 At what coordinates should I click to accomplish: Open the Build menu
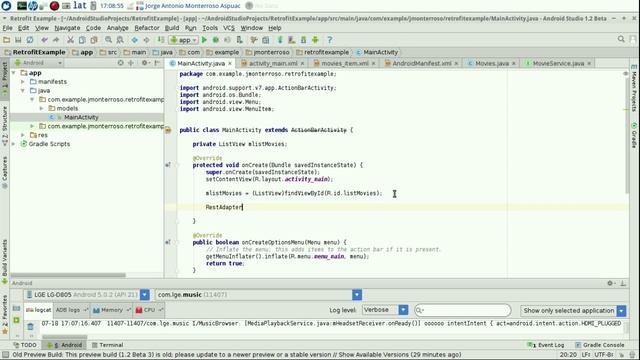pyautogui.click(x=172, y=28)
